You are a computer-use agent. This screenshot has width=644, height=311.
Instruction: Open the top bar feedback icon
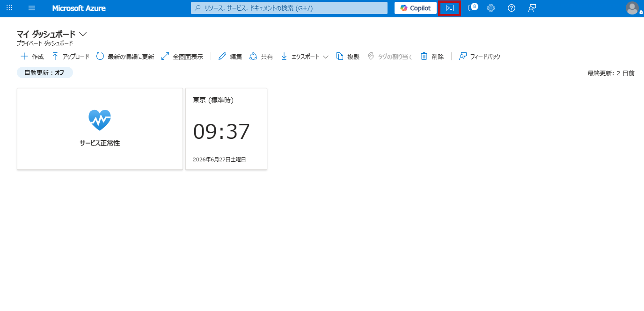[532, 8]
